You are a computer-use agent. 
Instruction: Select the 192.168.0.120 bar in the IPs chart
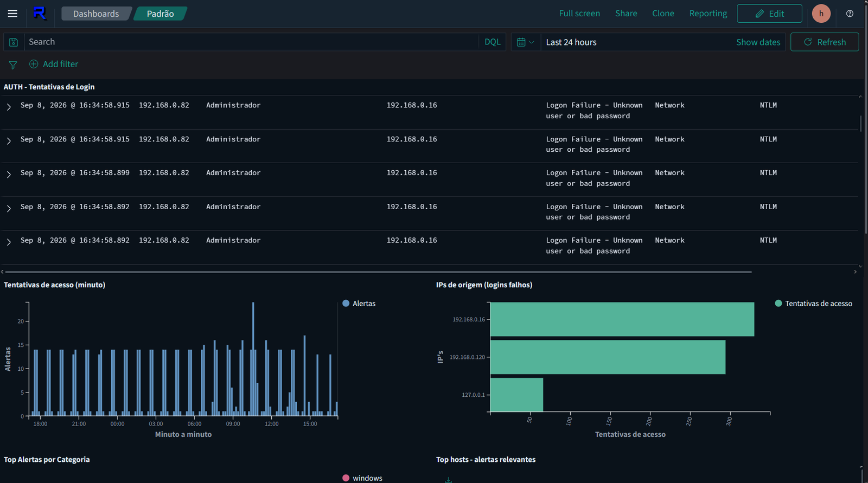(x=608, y=357)
